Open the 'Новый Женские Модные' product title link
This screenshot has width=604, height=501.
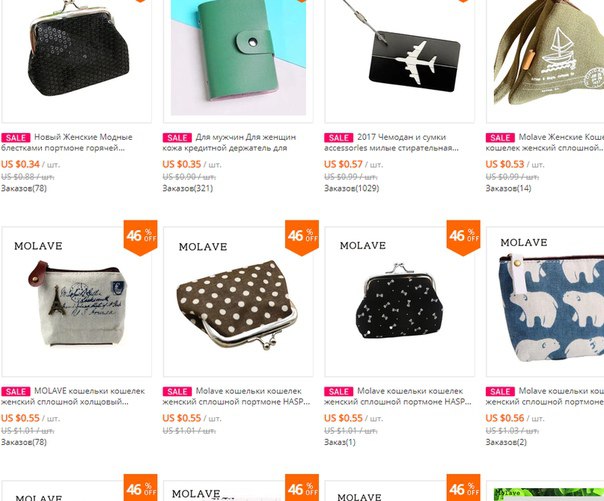(83, 137)
